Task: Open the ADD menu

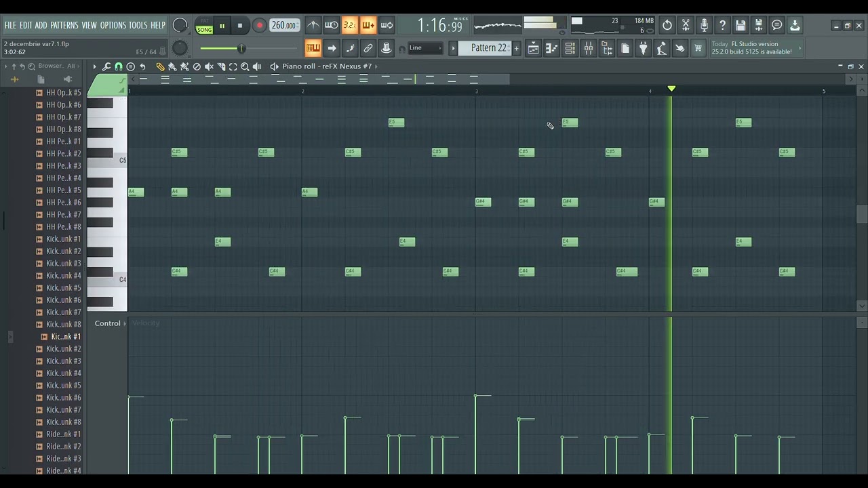Action: point(41,26)
